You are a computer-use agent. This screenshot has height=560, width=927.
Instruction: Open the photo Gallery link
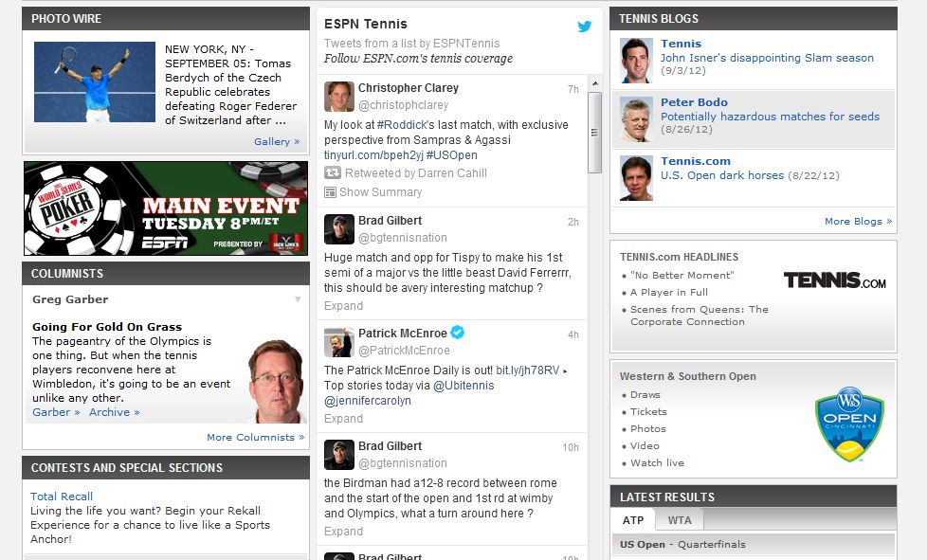(x=277, y=142)
